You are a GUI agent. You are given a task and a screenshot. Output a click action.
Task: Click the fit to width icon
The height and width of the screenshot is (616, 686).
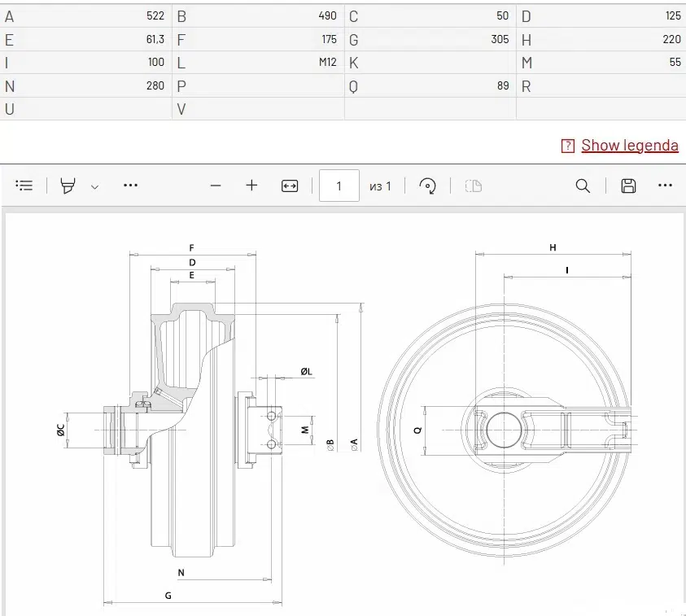click(x=290, y=186)
